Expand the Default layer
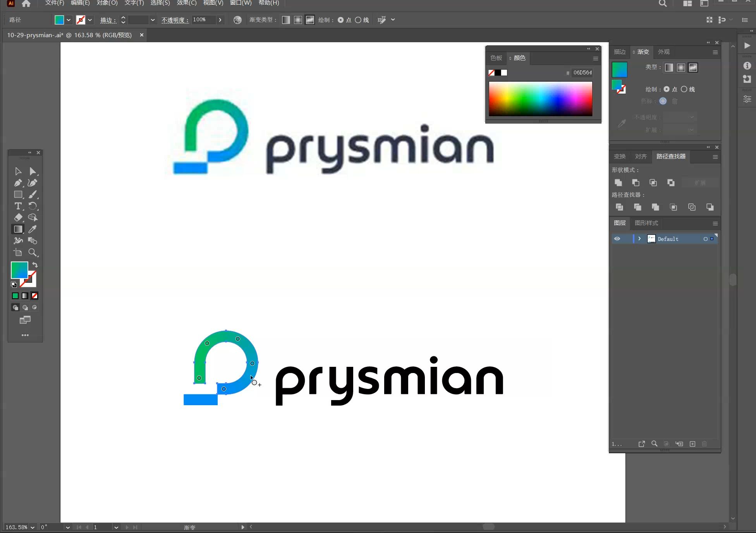Screen dimensions: 756x533 639,239
